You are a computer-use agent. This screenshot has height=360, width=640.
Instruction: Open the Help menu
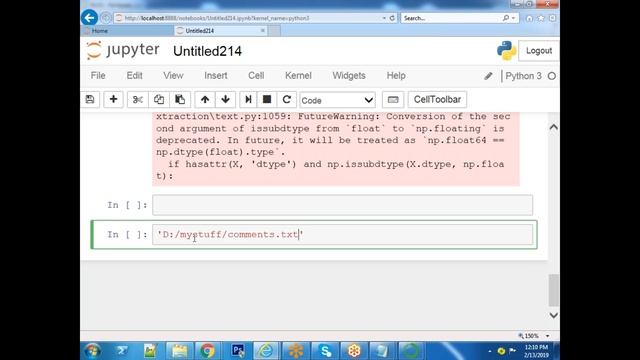pyautogui.click(x=396, y=76)
